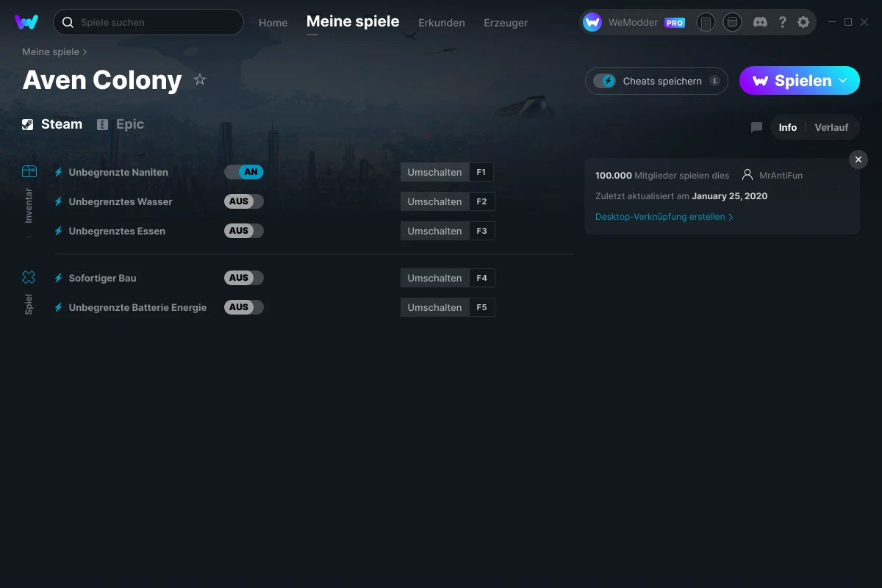Screen dimensions: 882x588
Task: Click the MrAntiFun author icon
Action: tap(747, 175)
